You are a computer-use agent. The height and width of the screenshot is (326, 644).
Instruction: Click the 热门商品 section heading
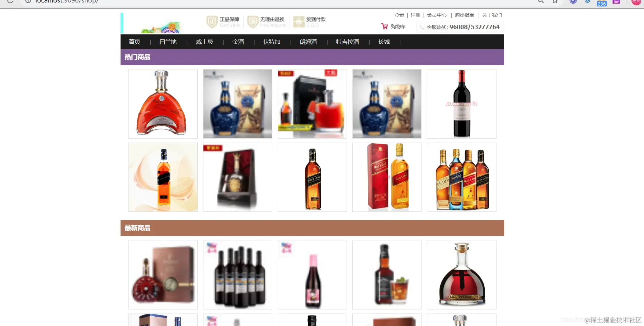(137, 57)
